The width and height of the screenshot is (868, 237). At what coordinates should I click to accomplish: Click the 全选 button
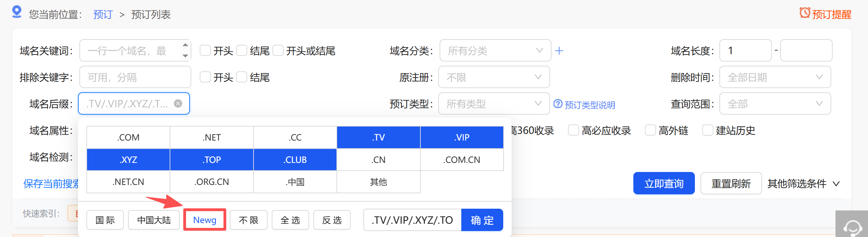click(x=290, y=220)
